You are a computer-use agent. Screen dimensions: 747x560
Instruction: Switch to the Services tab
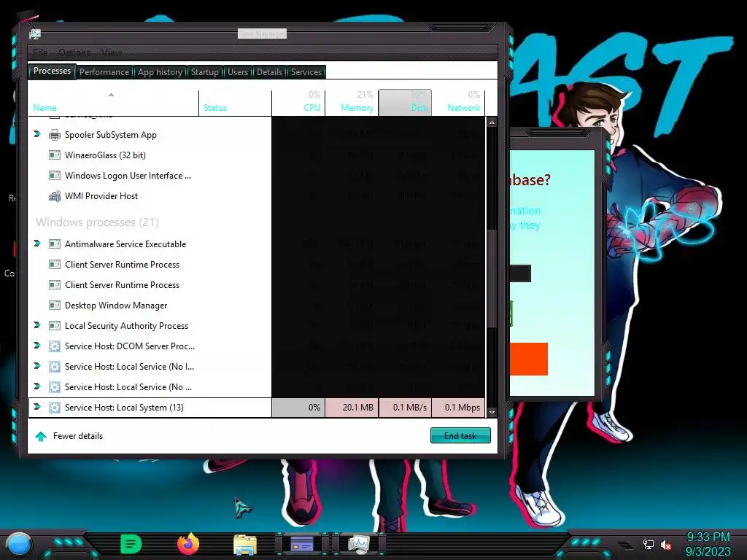[x=306, y=72]
